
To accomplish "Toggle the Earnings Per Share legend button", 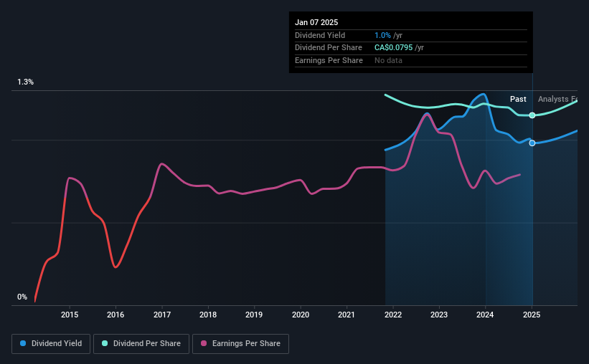I will tap(240, 344).
